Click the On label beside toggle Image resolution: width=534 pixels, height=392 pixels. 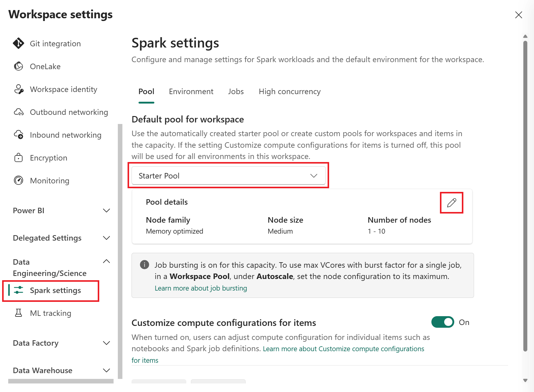[464, 322]
